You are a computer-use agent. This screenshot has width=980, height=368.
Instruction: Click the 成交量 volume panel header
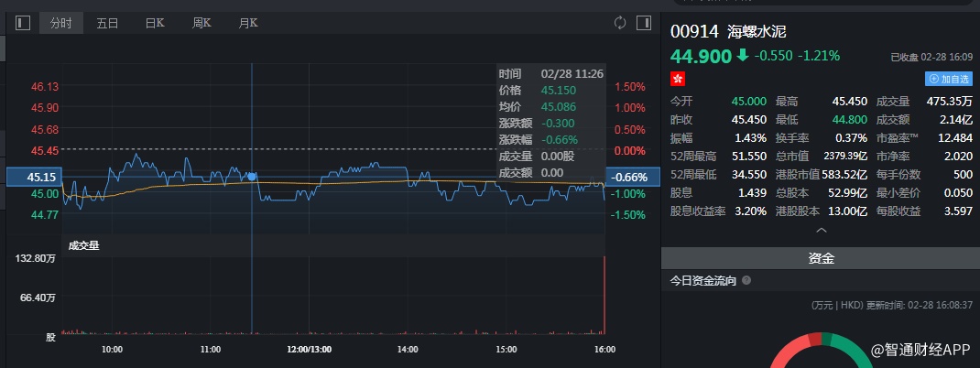(85, 244)
